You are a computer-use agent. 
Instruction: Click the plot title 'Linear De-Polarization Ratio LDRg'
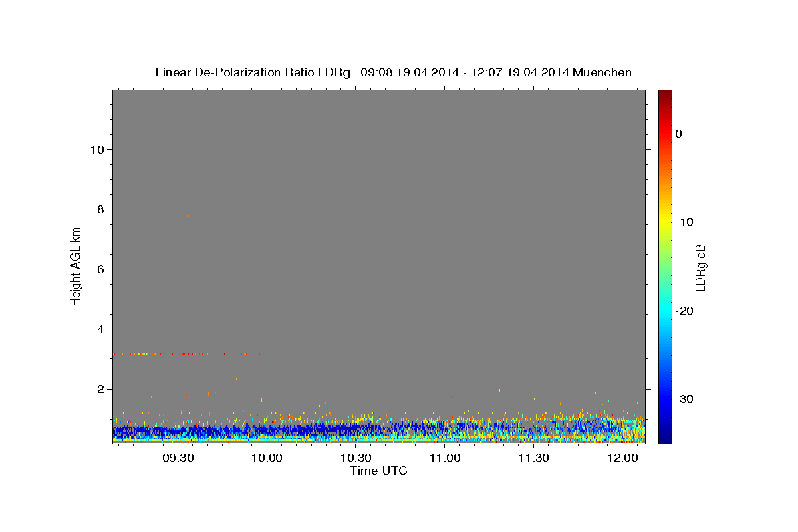253,72
